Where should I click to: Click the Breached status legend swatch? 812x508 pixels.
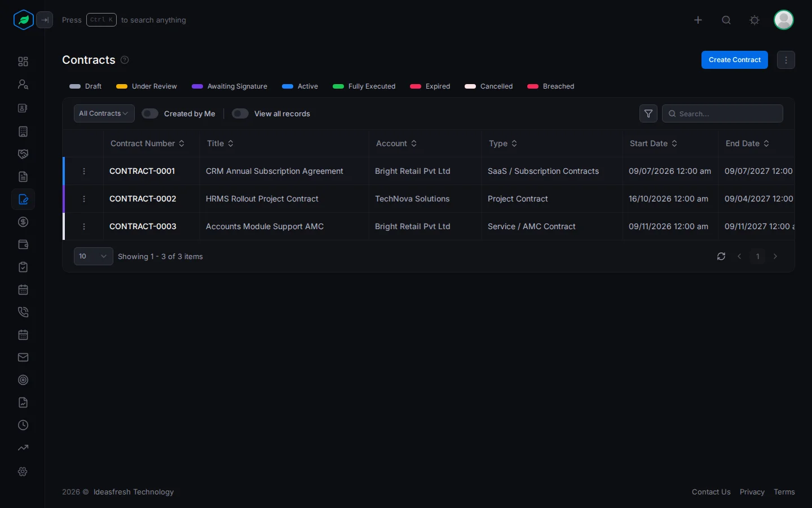pyautogui.click(x=533, y=86)
